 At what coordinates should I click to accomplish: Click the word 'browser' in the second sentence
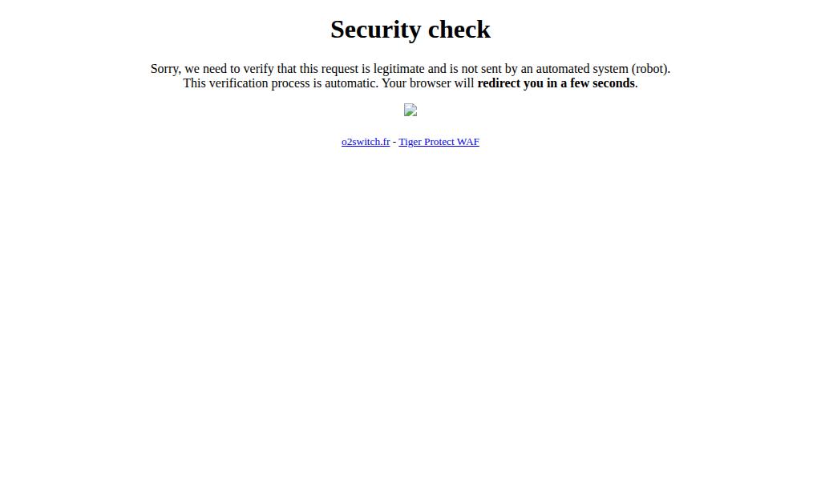click(x=428, y=83)
